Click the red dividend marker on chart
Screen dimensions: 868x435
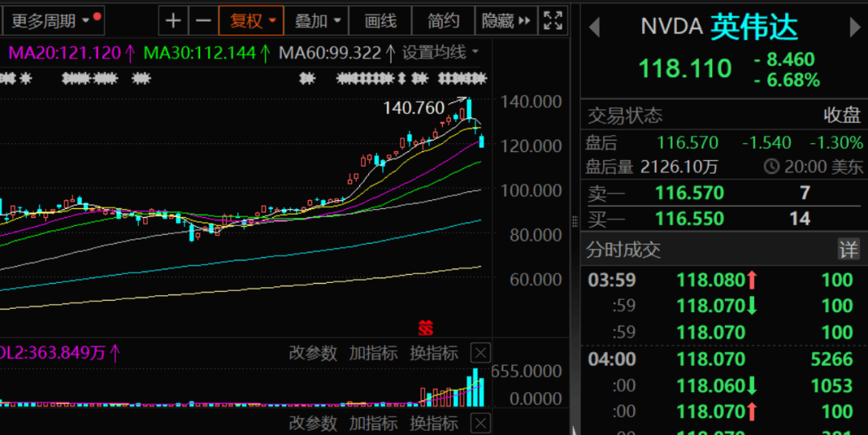(426, 328)
